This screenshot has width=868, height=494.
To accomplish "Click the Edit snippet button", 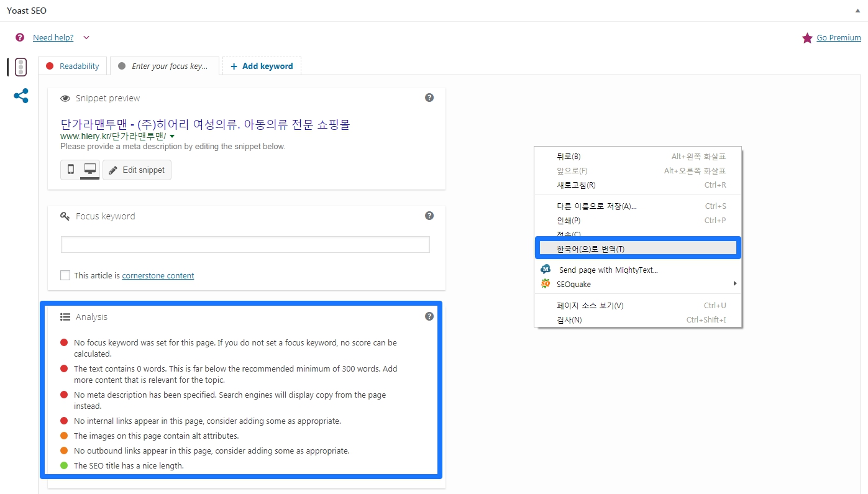I will point(136,170).
